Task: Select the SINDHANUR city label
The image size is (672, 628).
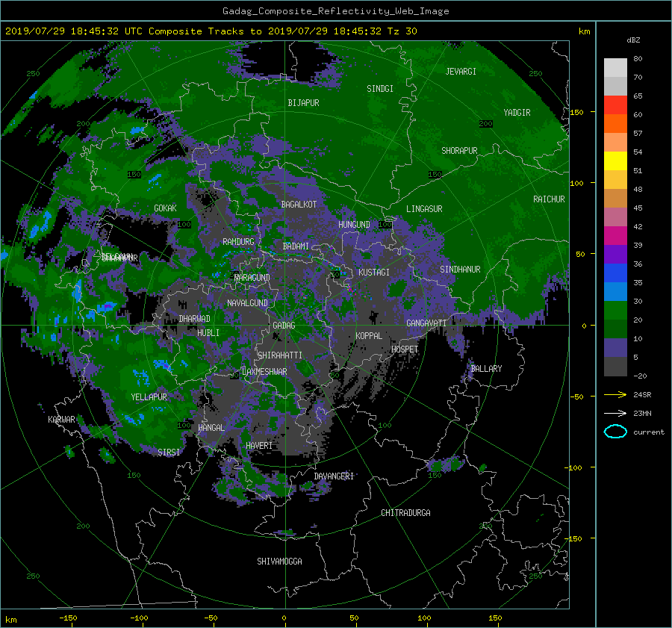Action: [x=460, y=270]
